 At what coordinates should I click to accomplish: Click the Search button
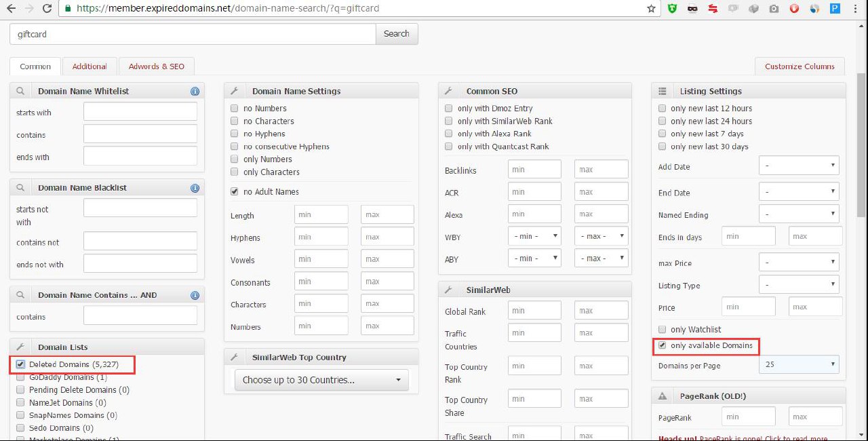coord(397,34)
